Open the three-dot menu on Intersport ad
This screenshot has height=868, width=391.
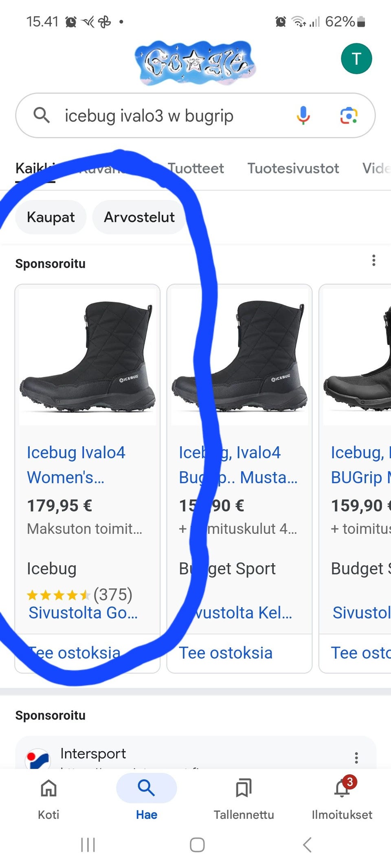click(356, 757)
